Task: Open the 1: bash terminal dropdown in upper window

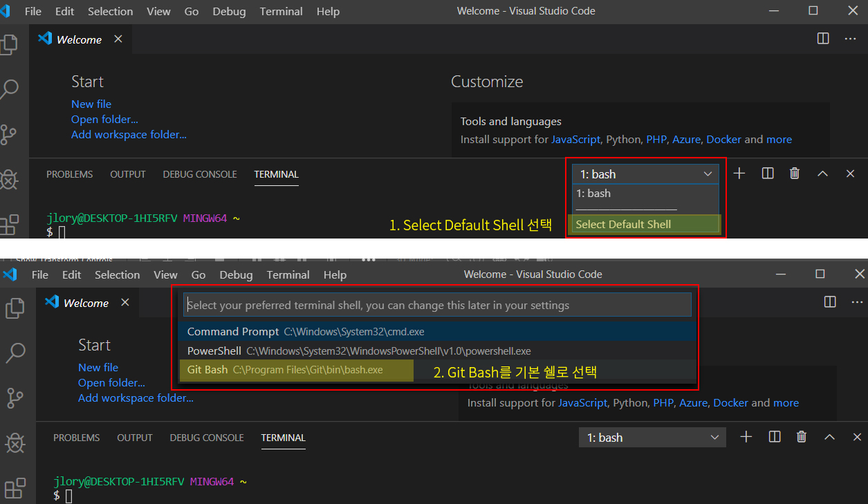Action: tap(645, 174)
